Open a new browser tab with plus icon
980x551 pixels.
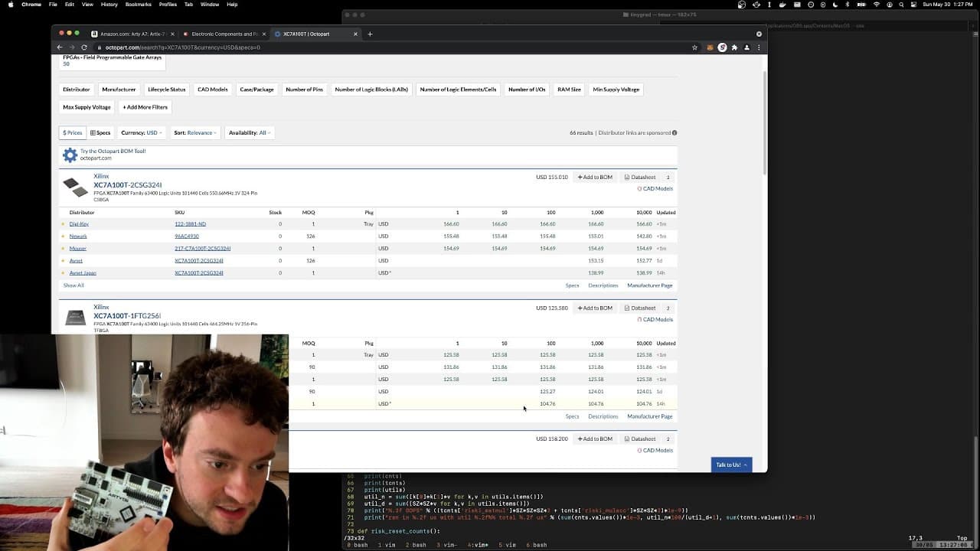tap(370, 34)
